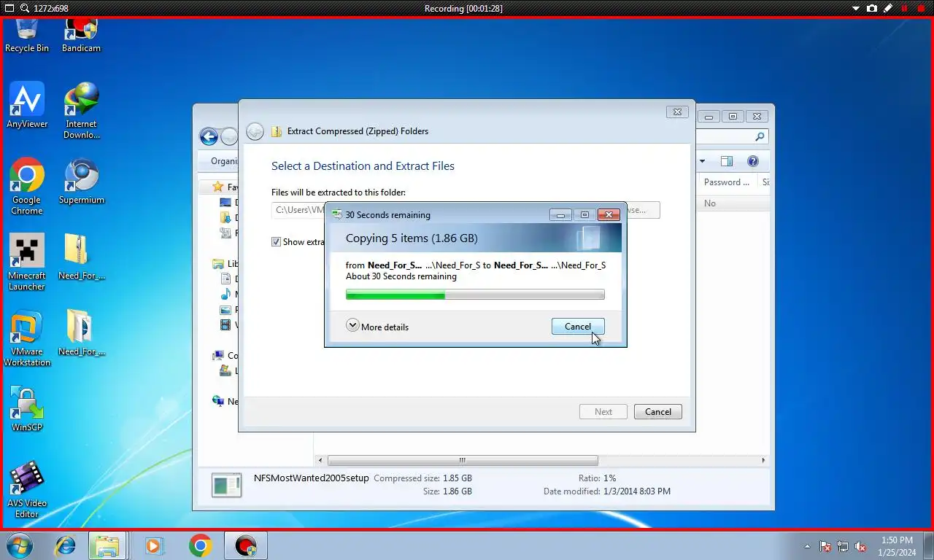Select the Videos filmstrip item in Explorer sidebar
Image resolution: width=934 pixels, height=560 pixels.
tap(225, 325)
